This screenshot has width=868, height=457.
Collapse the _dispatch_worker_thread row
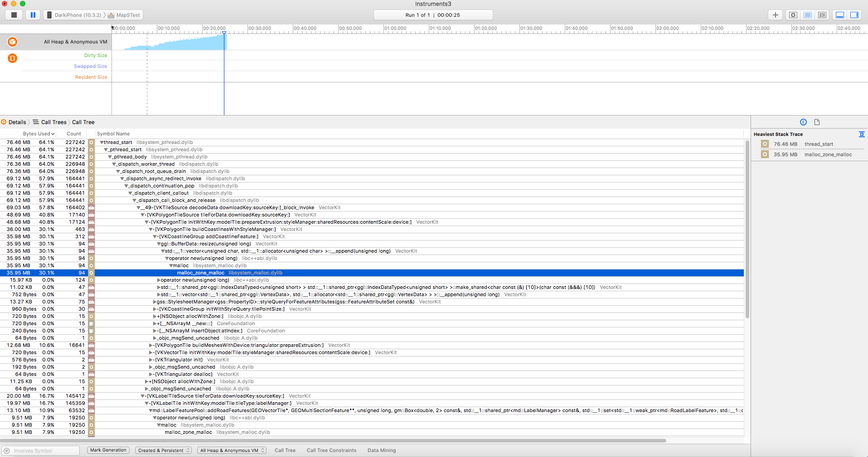tap(114, 164)
